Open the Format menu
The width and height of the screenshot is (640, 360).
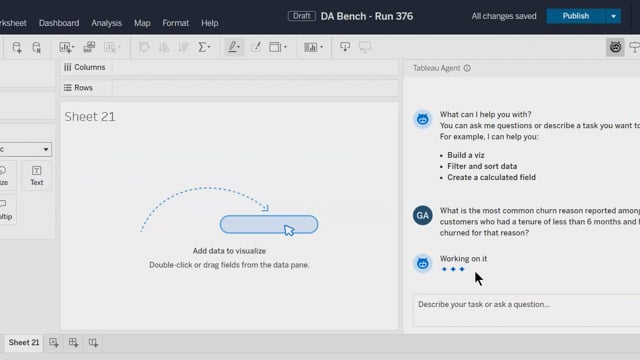click(x=176, y=23)
